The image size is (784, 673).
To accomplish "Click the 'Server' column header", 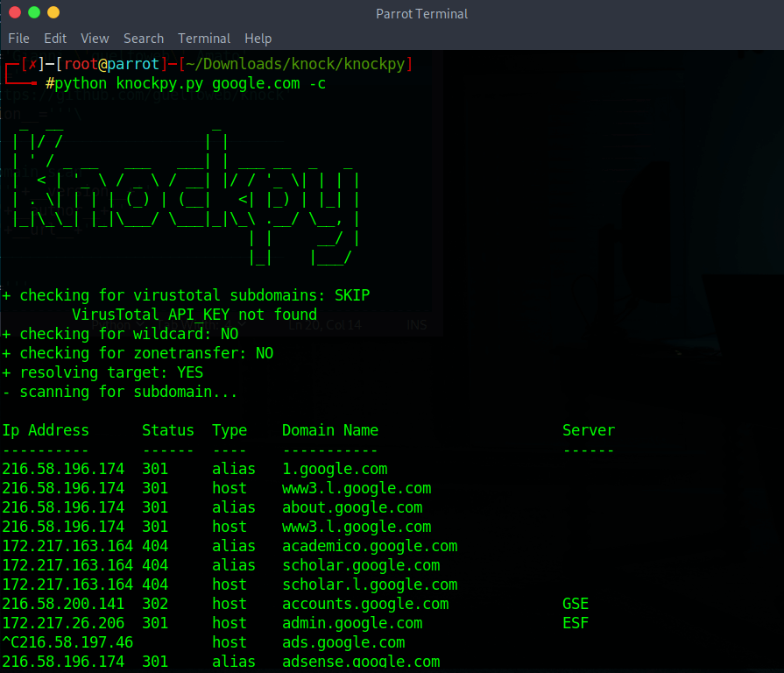I will click(x=589, y=430).
